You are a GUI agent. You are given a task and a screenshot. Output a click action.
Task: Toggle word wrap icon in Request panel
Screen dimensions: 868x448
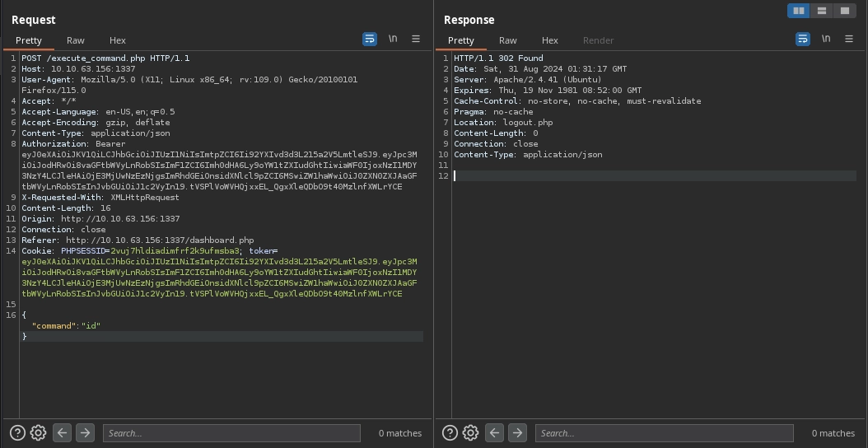[x=370, y=39]
